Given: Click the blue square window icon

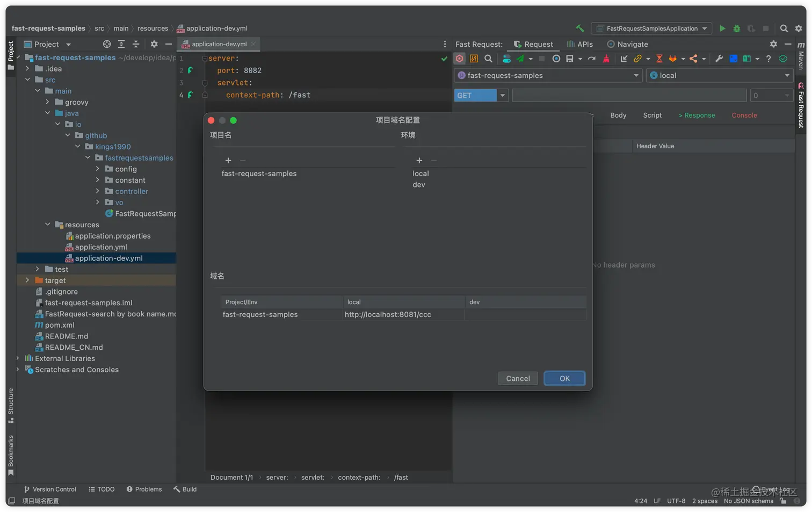Looking at the screenshot, I should tap(733, 59).
